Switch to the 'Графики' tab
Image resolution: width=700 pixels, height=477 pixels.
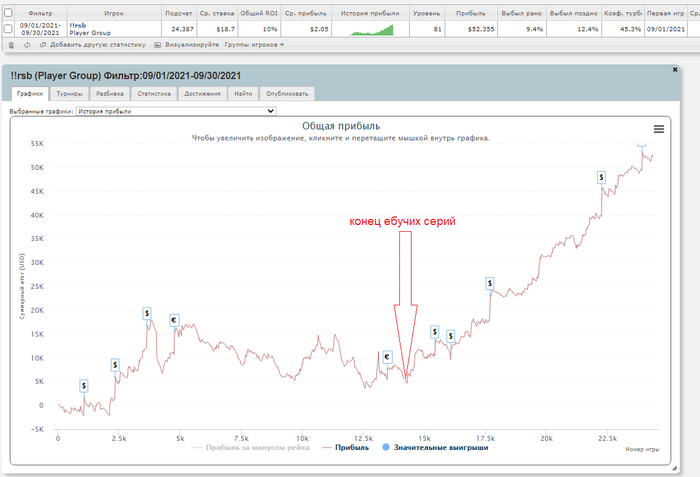click(x=30, y=94)
